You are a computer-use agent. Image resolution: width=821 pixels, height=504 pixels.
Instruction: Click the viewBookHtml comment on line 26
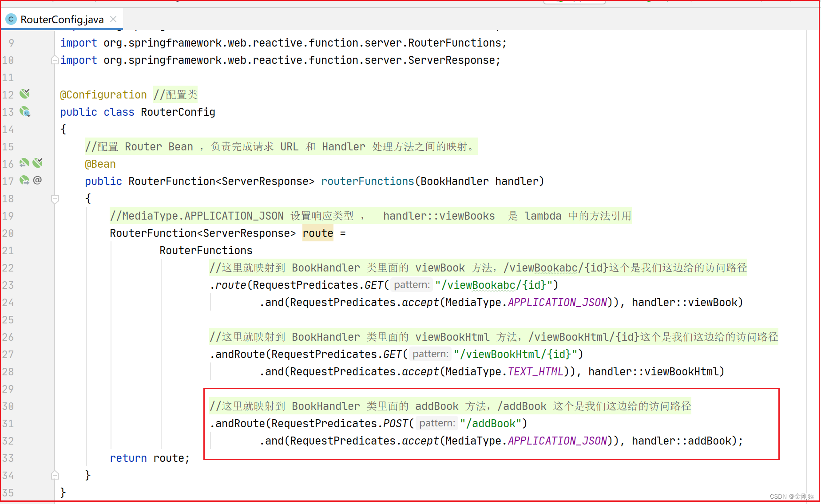point(494,337)
